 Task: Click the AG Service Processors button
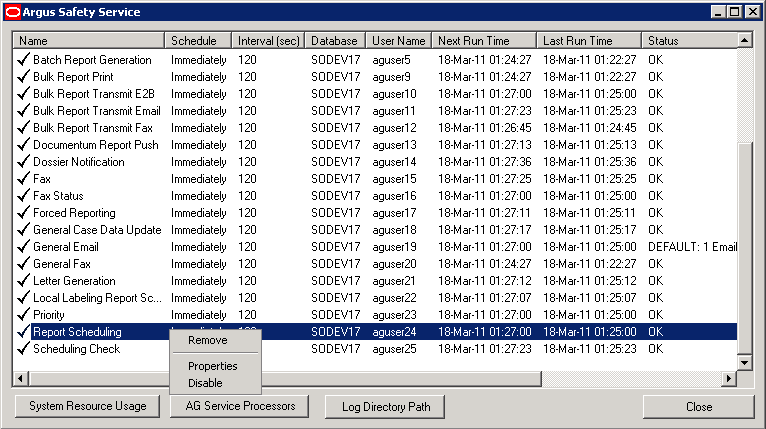pyautogui.click(x=240, y=406)
